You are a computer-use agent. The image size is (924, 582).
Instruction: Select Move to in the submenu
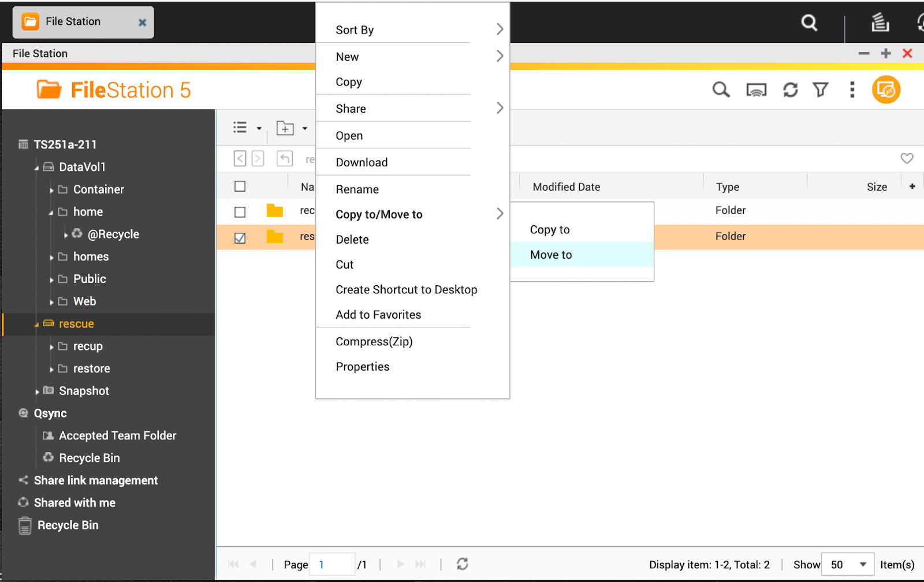[x=582, y=255]
